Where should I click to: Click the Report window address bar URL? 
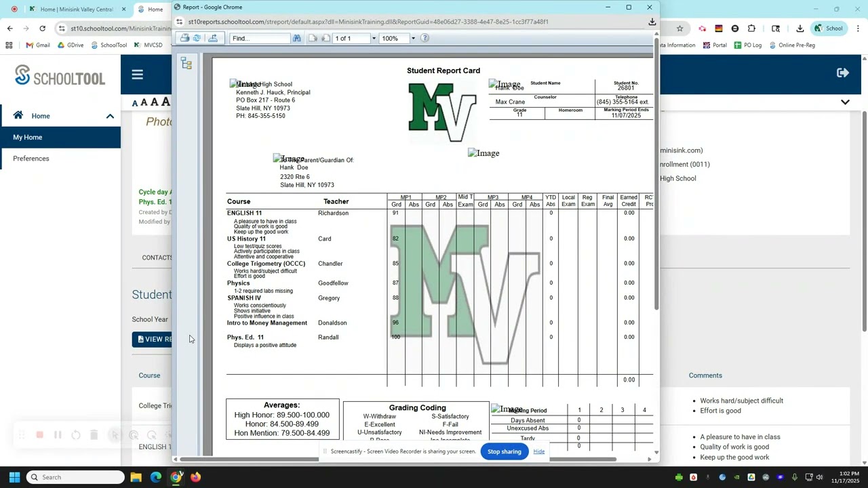(x=368, y=22)
